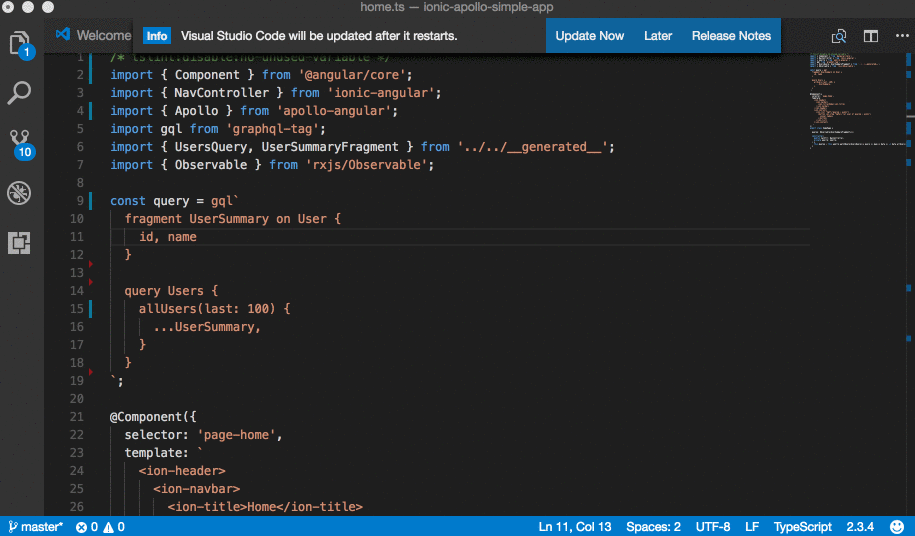Place cursor on 'id, name' line
The width and height of the screenshot is (915, 536).
tap(167, 237)
